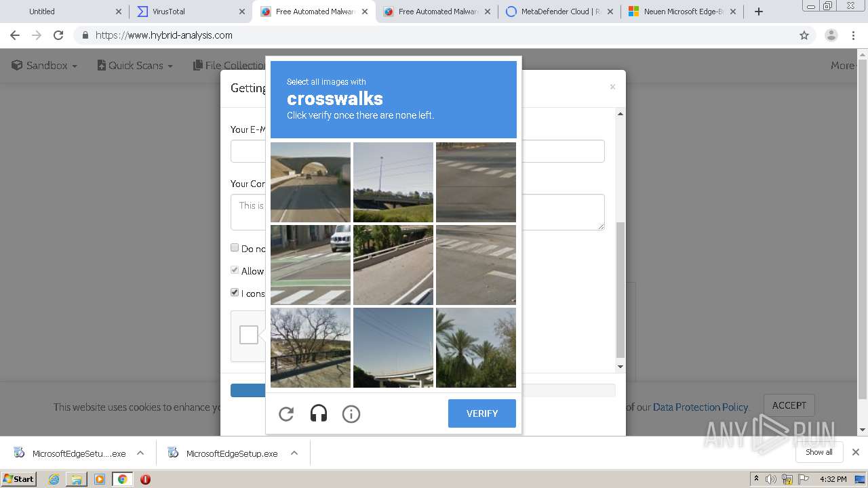
Task: Close the downloads bar
Action: pos(856,452)
